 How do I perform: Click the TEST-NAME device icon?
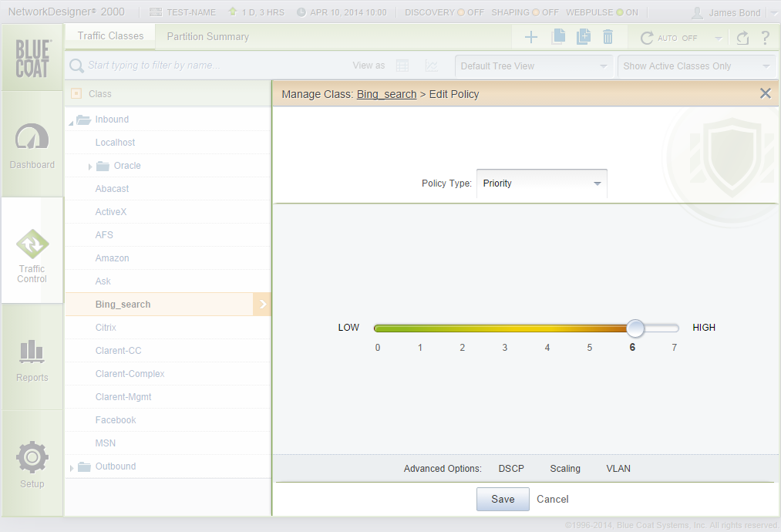pyautogui.click(x=156, y=12)
